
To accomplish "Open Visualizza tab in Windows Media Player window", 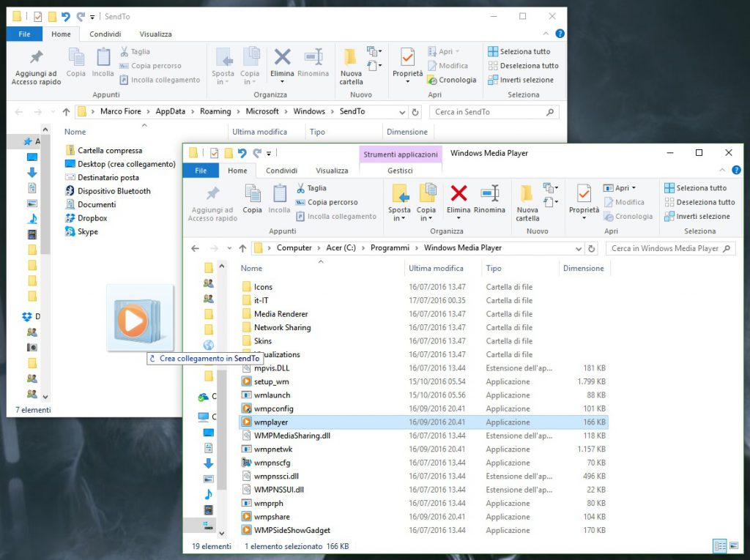I will pos(332,171).
